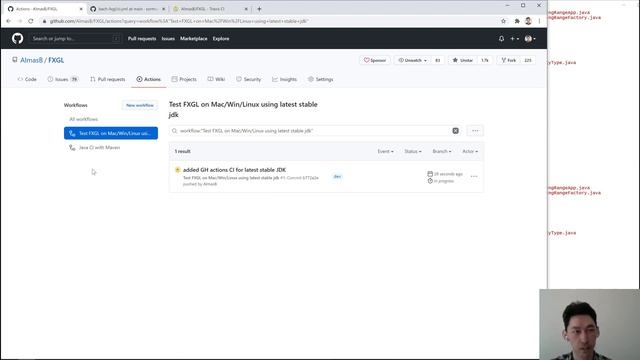
Task: Open the Security tab
Action: pos(249,79)
